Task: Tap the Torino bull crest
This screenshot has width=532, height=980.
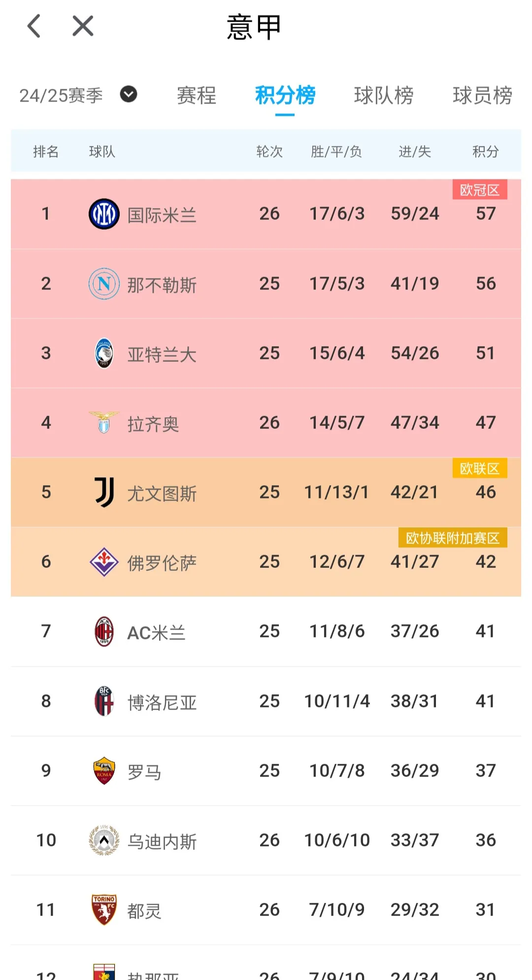Action: (104, 910)
